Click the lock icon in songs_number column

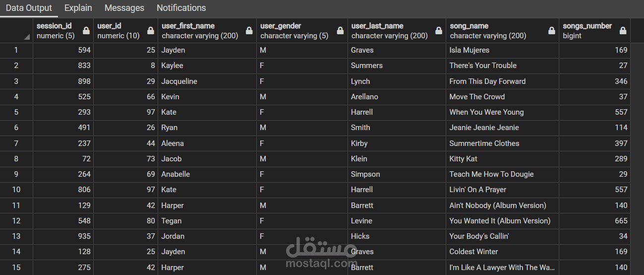(623, 31)
